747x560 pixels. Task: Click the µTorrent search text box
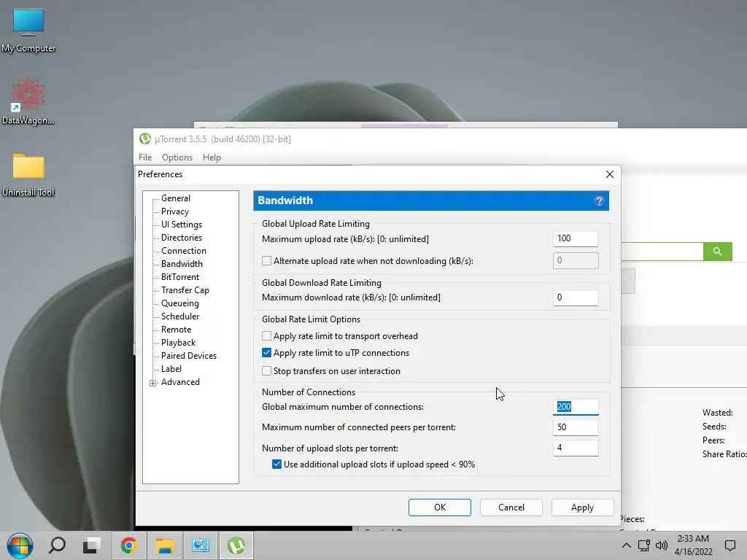[x=662, y=252]
